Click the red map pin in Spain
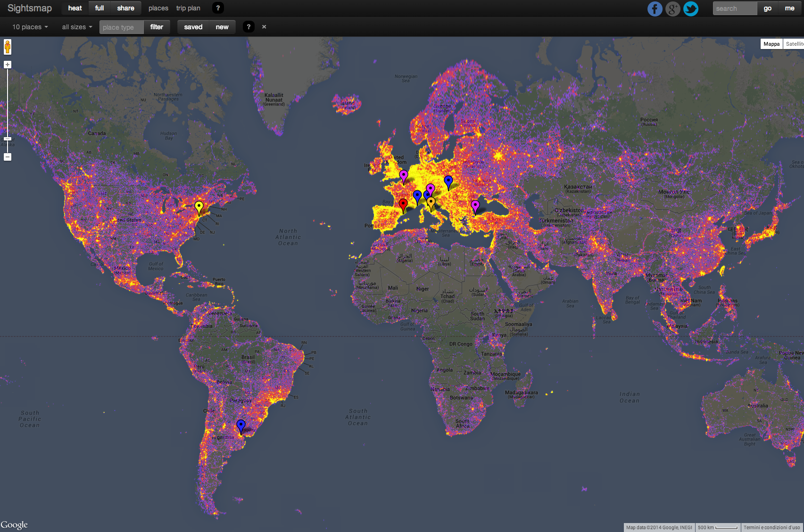Viewport: 804px width, 532px height. point(403,204)
